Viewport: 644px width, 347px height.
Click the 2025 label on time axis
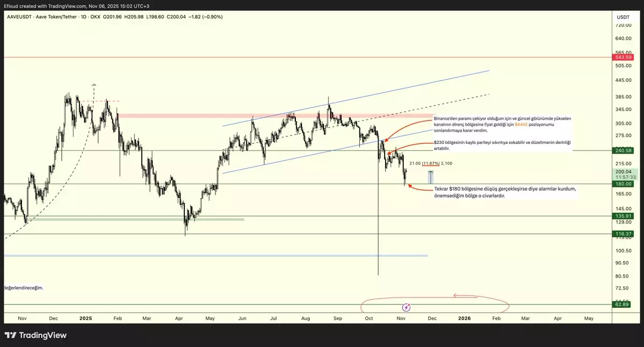pos(86,318)
